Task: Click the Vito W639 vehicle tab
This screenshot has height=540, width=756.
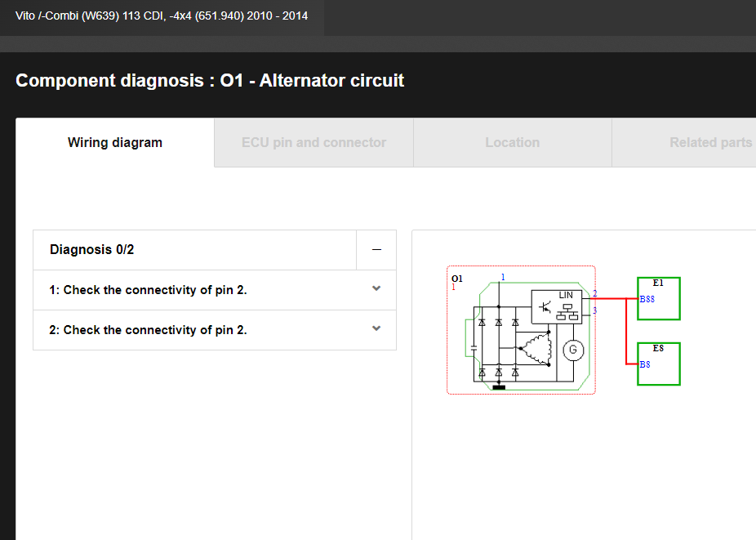Action: (x=162, y=16)
